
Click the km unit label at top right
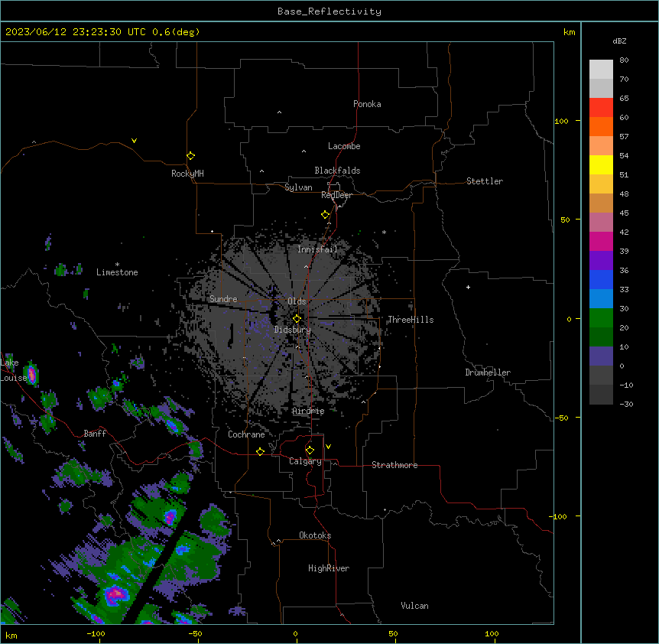click(570, 32)
